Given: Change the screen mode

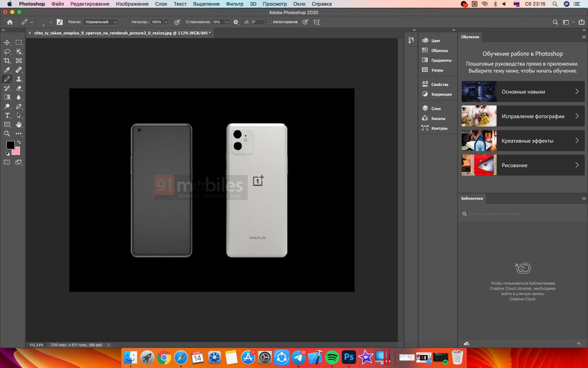Looking at the screenshot, I should (19, 162).
